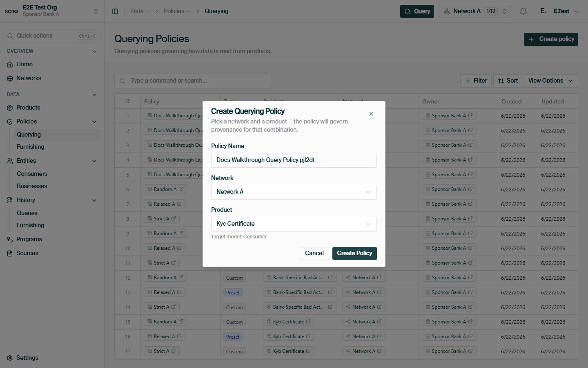Screen dimensions: 588x368
Task: Open Sponsor Bank A link icon in row 1
Action: (x=470, y=115)
